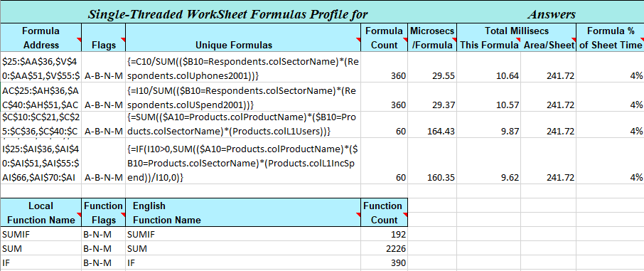Click the 'Area/Sheet' sub-header
Viewport: 644px width, 271px height.
(549, 46)
